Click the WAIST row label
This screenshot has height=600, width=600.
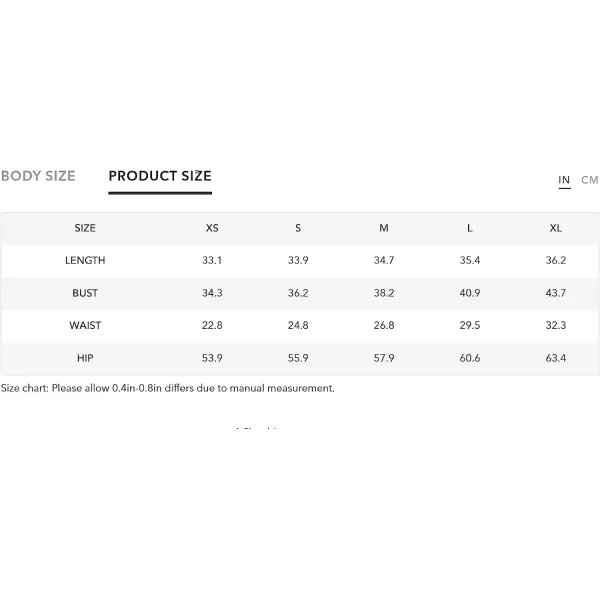click(x=85, y=325)
